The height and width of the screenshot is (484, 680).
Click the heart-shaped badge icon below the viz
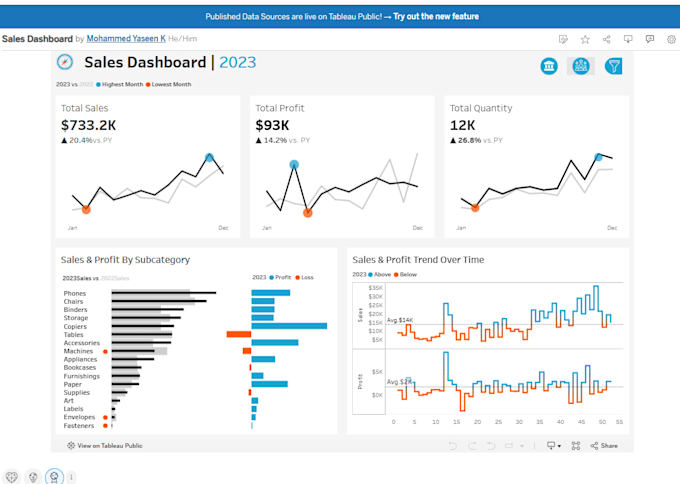(12, 477)
